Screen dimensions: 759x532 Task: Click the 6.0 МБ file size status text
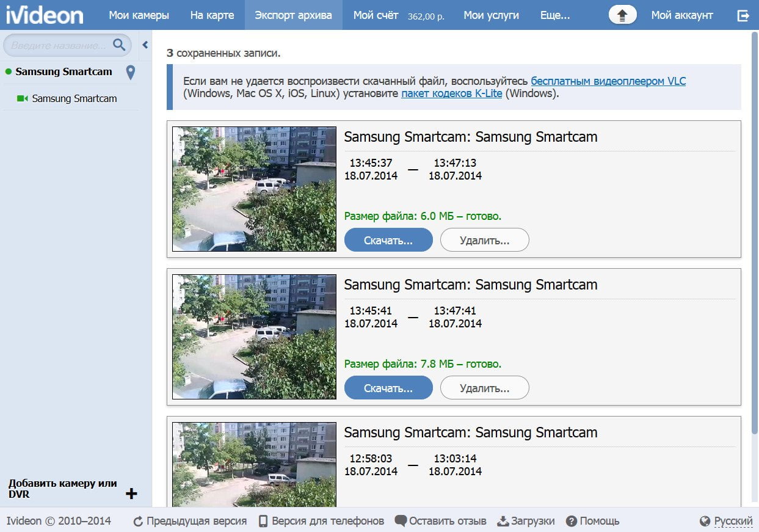tap(423, 216)
